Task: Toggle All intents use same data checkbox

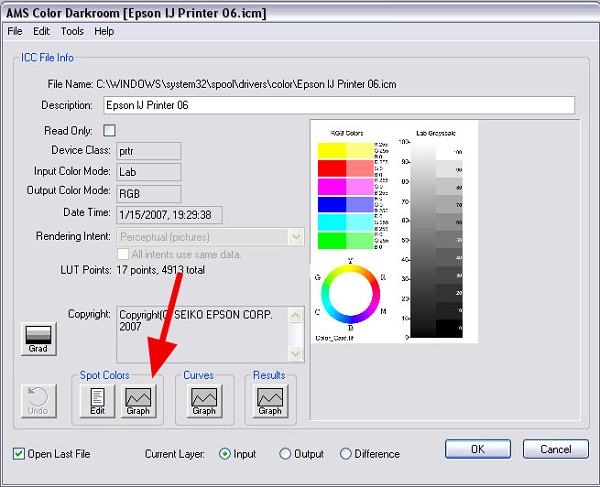Action: tap(123, 254)
